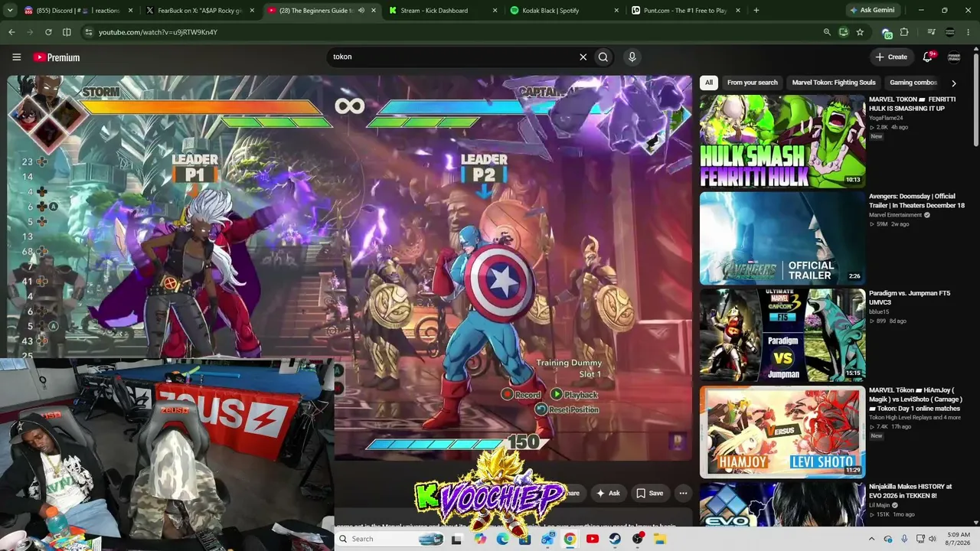Go back with the browser back arrow
The width and height of the screenshot is (980, 551).
[x=11, y=32]
